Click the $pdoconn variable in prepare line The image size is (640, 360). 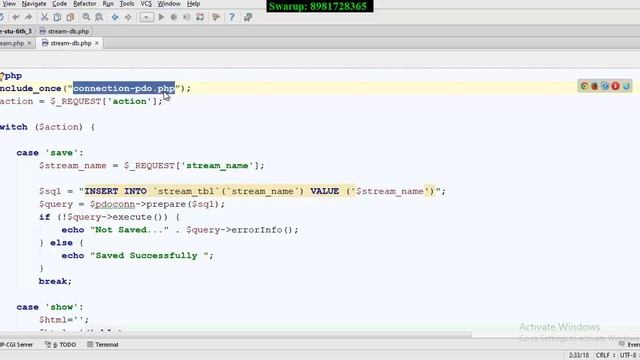tap(113, 204)
